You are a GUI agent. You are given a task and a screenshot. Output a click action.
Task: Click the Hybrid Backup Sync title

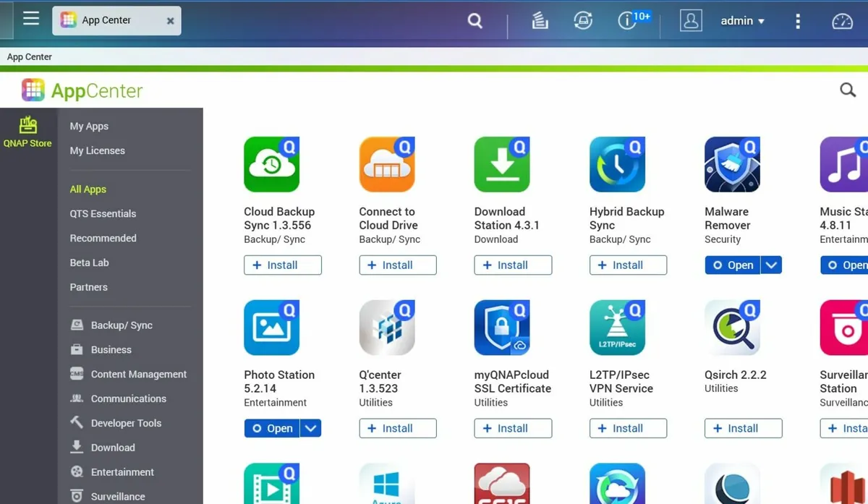click(626, 218)
